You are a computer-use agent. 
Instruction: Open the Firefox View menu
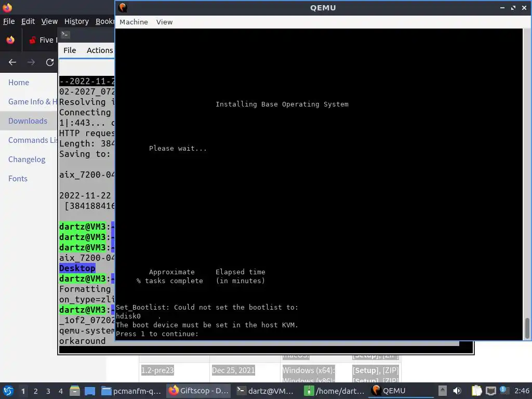pyautogui.click(x=49, y=21)
